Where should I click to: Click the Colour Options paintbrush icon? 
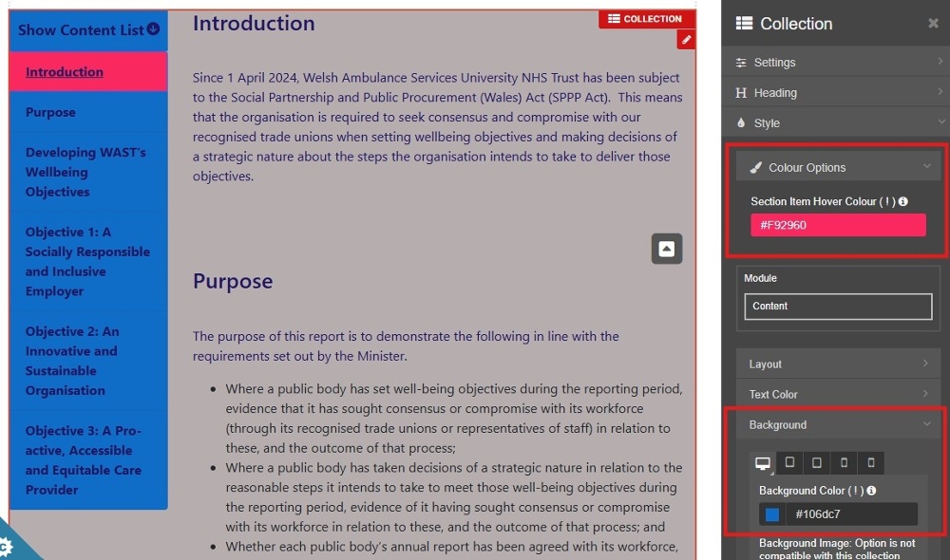click(x=755, y=168)
